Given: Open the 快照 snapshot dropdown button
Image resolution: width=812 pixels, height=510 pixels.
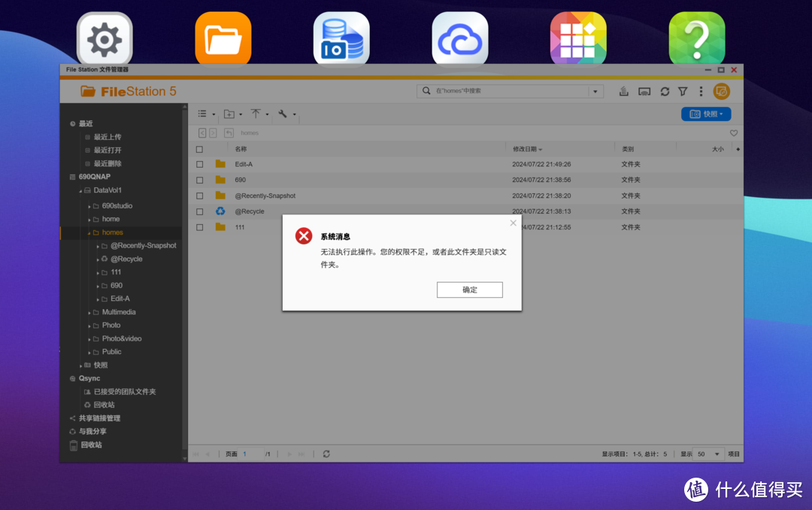Looking at the screenshot, I should tap(706, 114).
